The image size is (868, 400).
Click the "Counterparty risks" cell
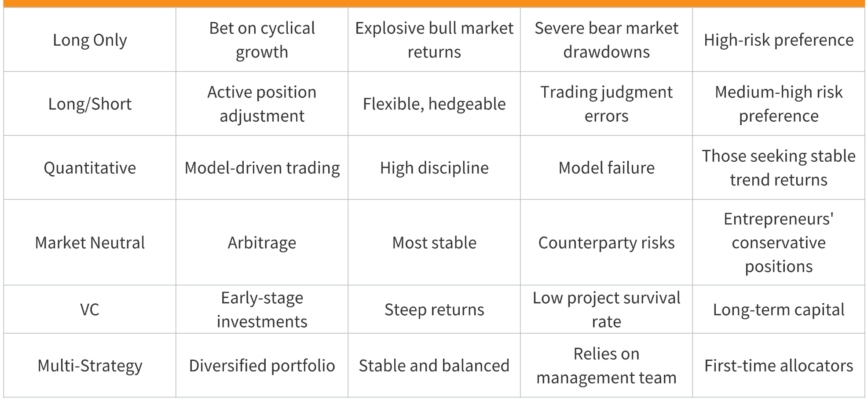click(606, 243)
